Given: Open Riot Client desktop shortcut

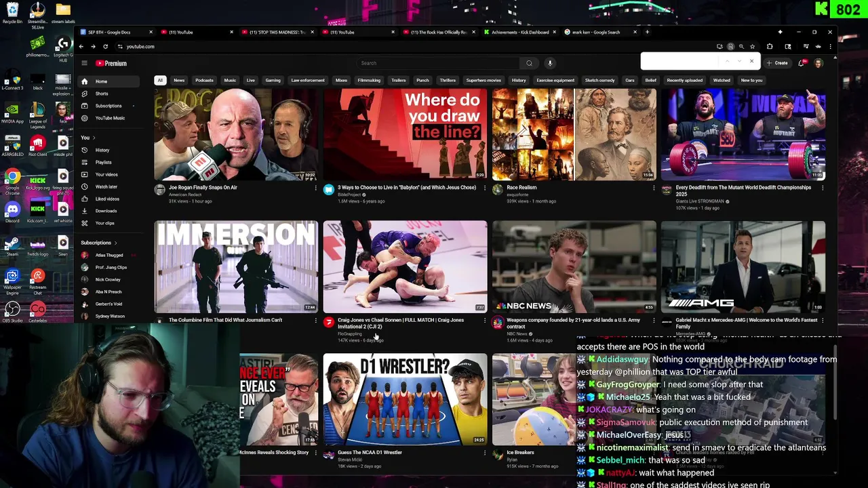Looking at the screenshot, I should click(37, 146).
